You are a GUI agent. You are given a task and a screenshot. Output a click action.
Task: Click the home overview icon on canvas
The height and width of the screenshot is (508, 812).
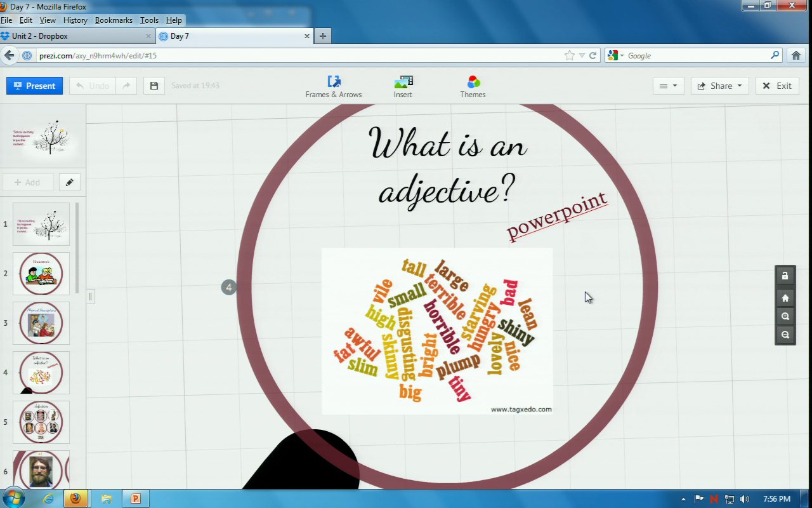click(x=785, y=298)
